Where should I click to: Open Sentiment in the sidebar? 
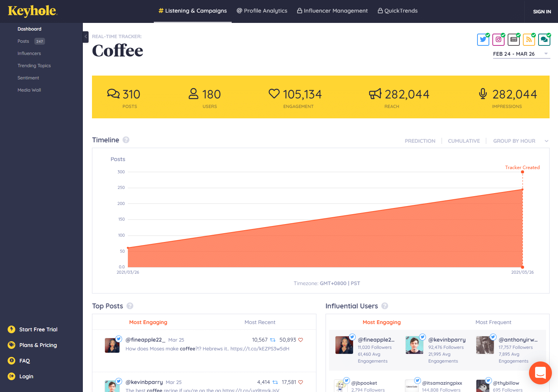tap(28, 78)
